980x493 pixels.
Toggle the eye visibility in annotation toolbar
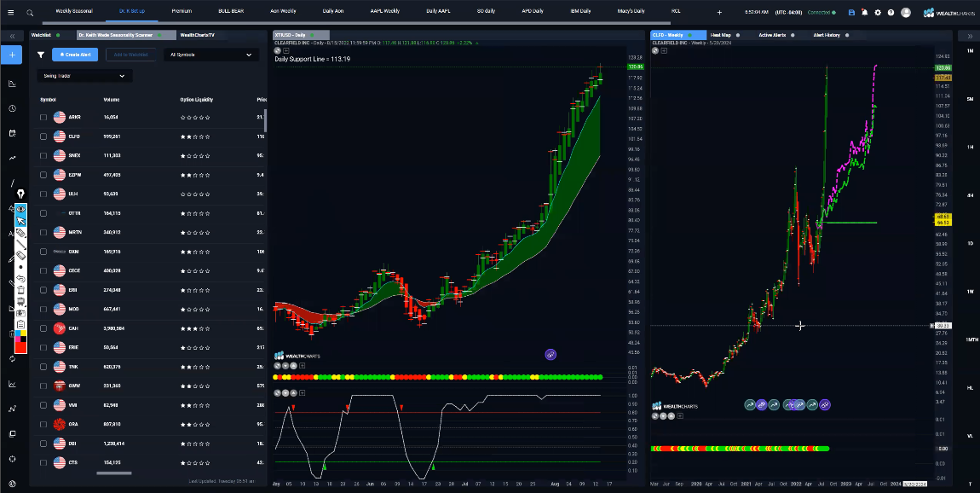coord(20,209)
